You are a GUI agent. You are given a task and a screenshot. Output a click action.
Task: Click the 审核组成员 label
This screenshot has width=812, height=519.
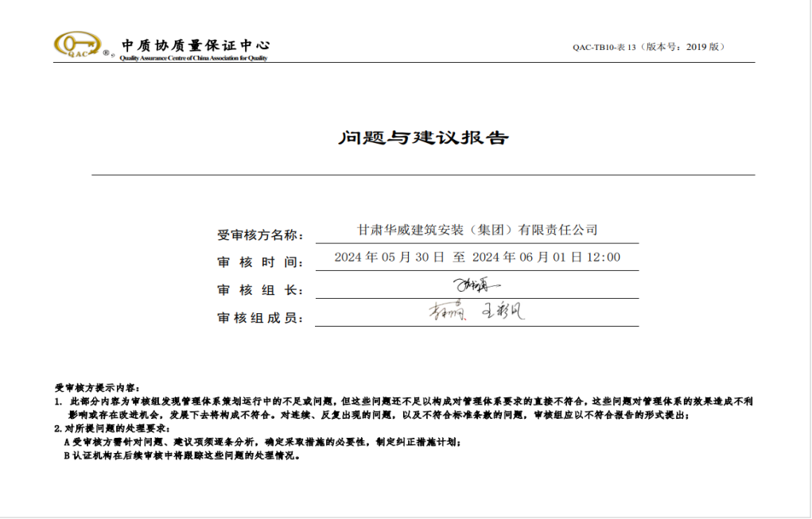[260, 318]
